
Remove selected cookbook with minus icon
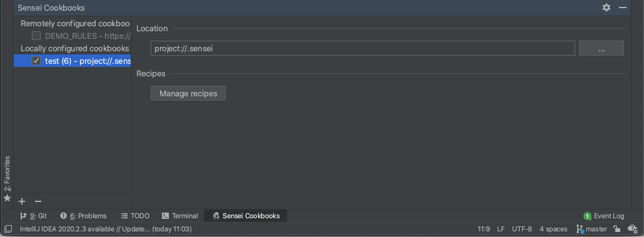tap(38, 201)
